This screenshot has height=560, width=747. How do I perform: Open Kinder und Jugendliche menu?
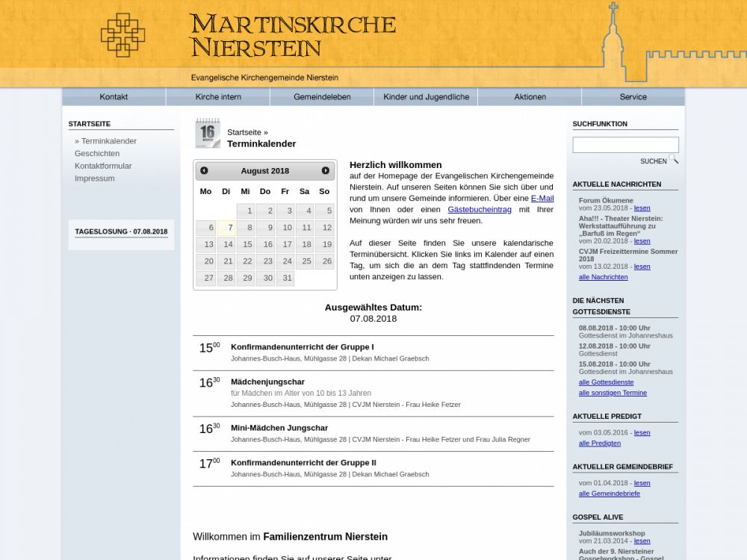(426, 97)
